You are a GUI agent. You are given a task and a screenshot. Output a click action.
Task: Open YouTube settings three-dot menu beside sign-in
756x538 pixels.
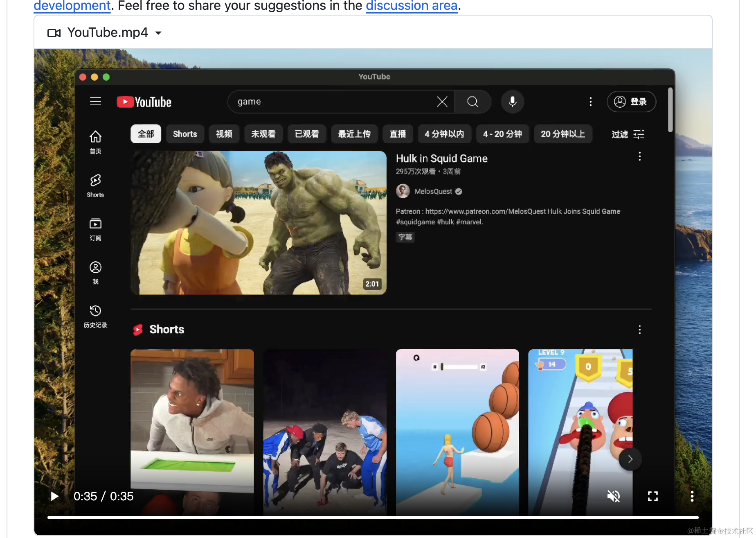(590, 102)
